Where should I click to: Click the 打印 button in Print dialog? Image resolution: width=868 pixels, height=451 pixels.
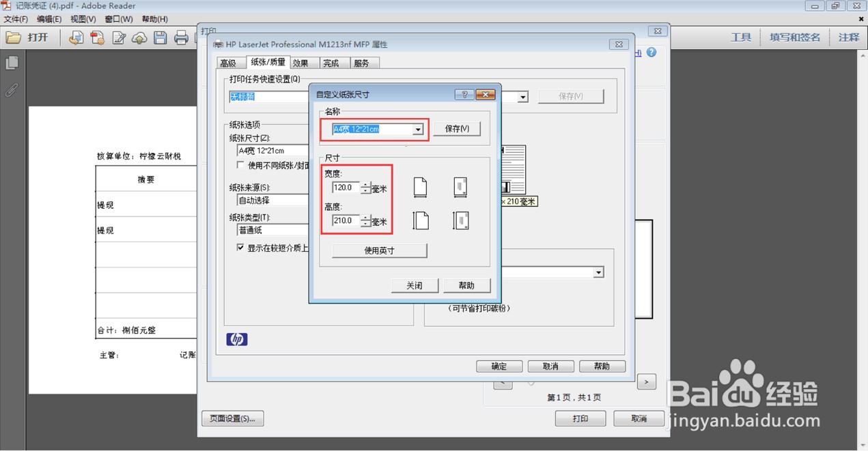click(580, 419)
